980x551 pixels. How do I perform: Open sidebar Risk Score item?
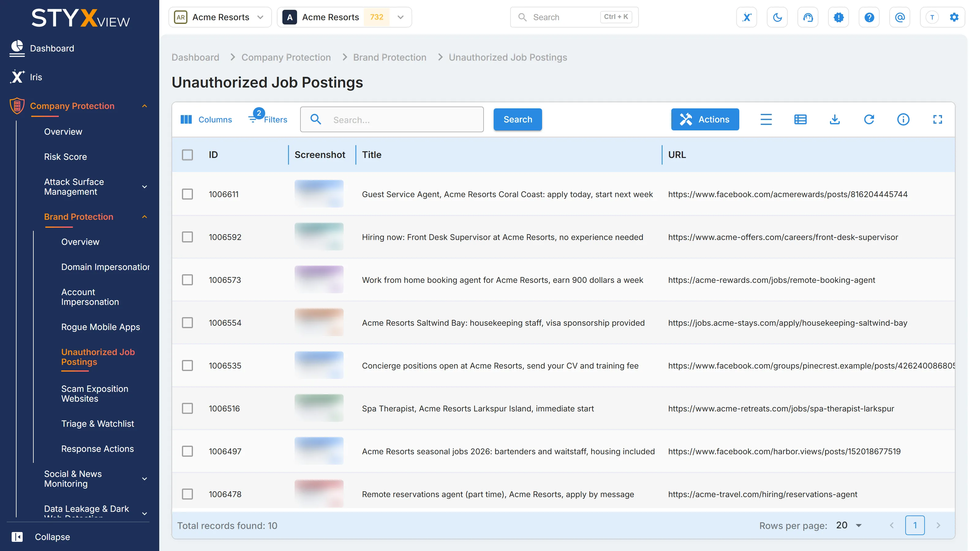click(x=66, y=157)
